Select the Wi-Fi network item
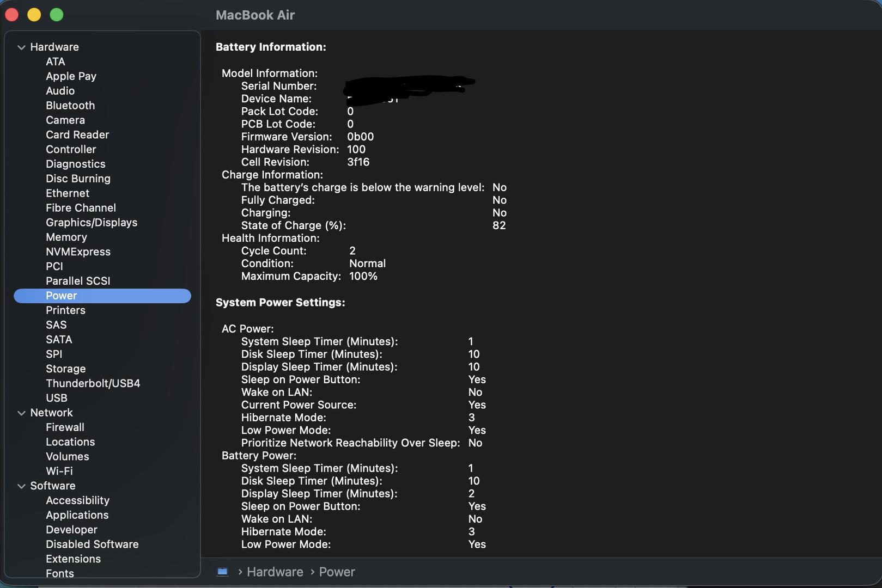The height and width of the screenshot is (588, 882). point(59,471)
